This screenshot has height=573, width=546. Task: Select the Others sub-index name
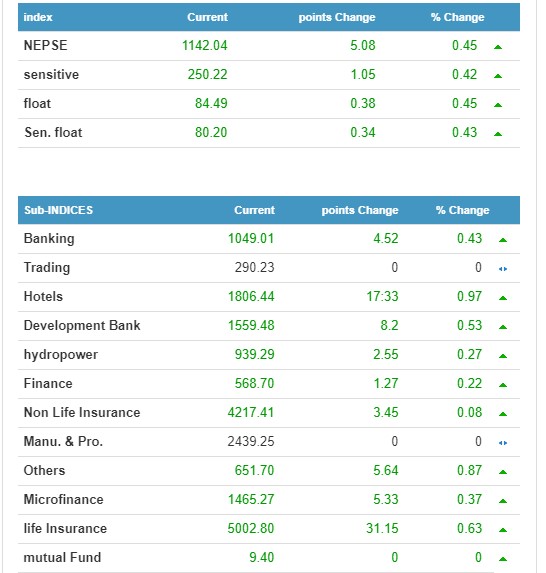click(44, 470)
